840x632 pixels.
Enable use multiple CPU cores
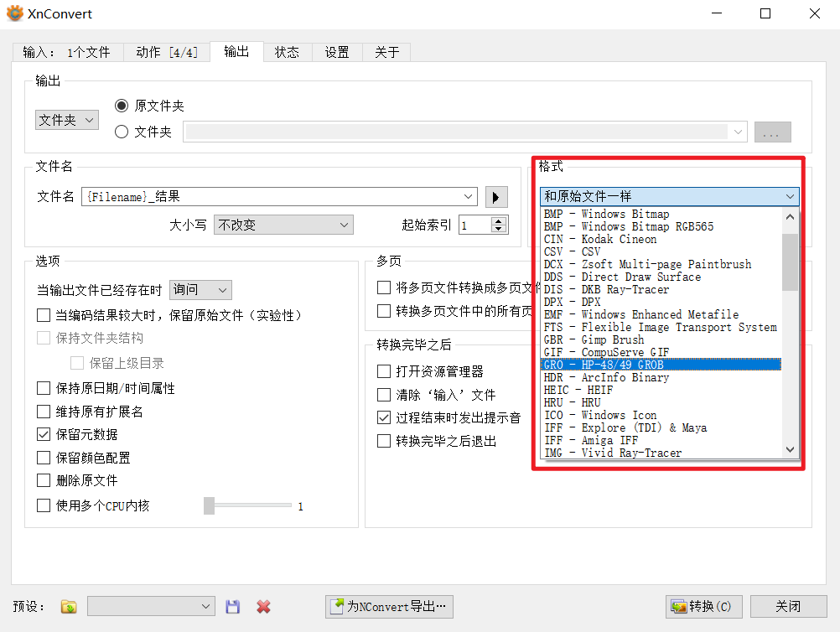pos(44,505)
